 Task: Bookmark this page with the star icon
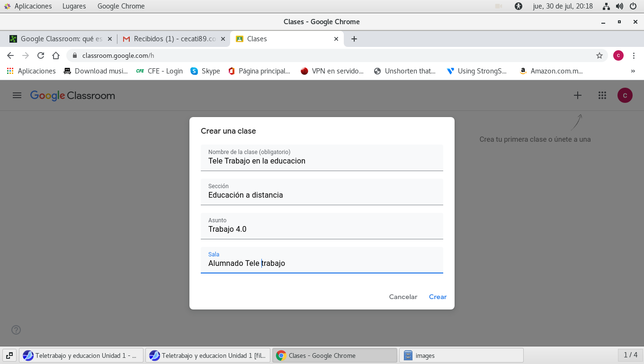click(x=599, y=55)
